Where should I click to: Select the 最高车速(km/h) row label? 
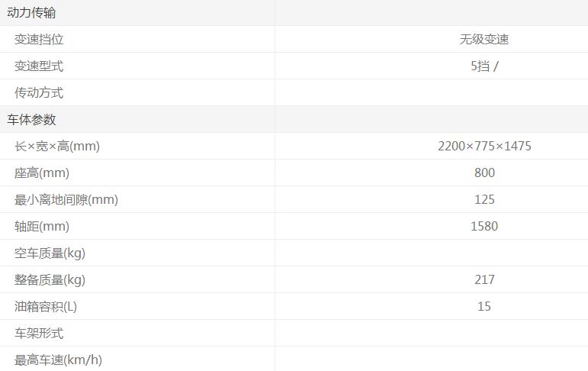click(58, 360)
